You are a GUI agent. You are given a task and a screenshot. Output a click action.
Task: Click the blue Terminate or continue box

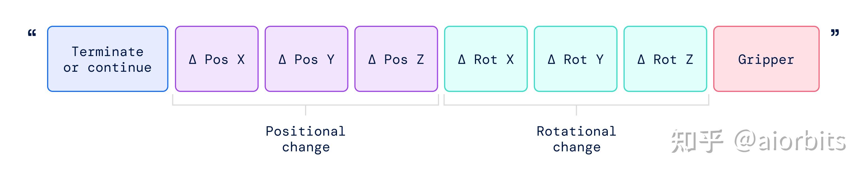coord(107,59)
